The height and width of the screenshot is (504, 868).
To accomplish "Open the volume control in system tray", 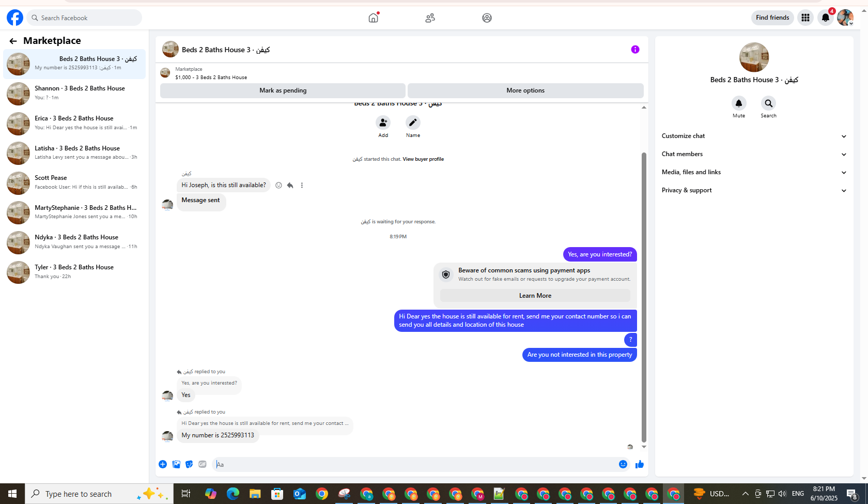I will (x=782, y=494).
